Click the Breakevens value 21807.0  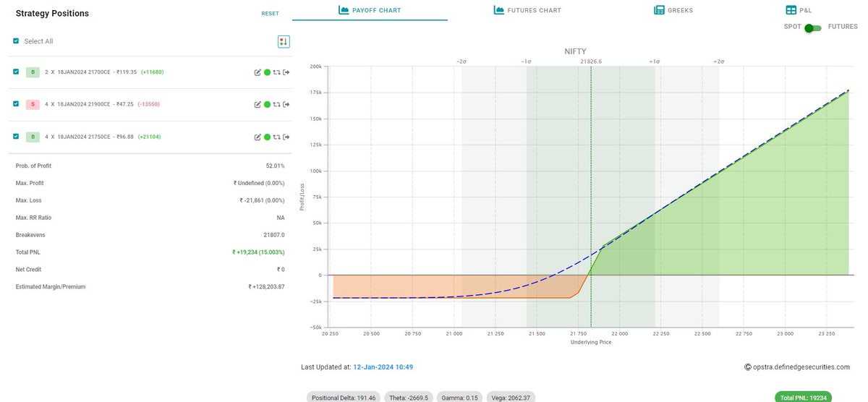pos(274,235)
